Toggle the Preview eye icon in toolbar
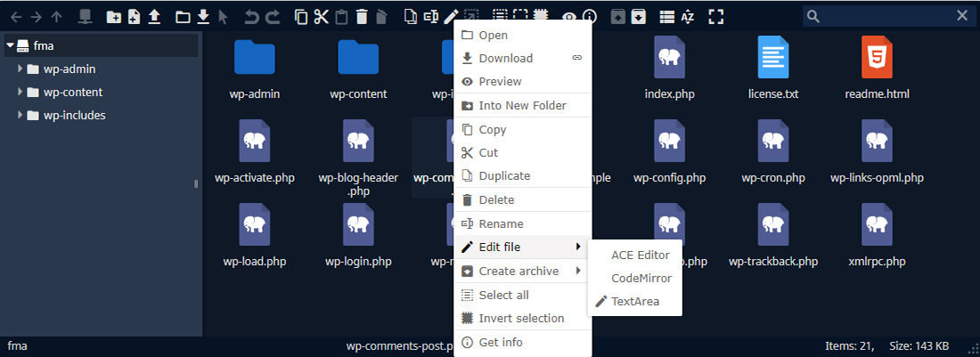This screenshot has width=980, height=357. click(568, 17)
